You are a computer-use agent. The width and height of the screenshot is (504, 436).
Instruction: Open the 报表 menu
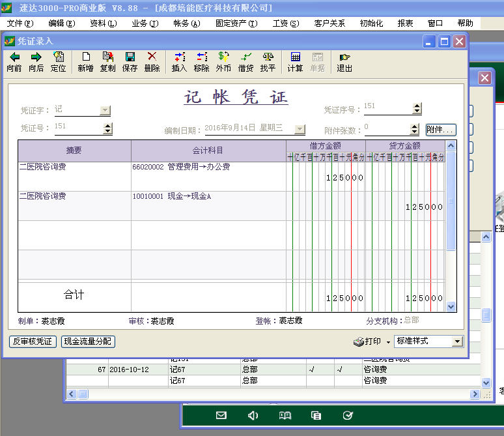[405, 23]
